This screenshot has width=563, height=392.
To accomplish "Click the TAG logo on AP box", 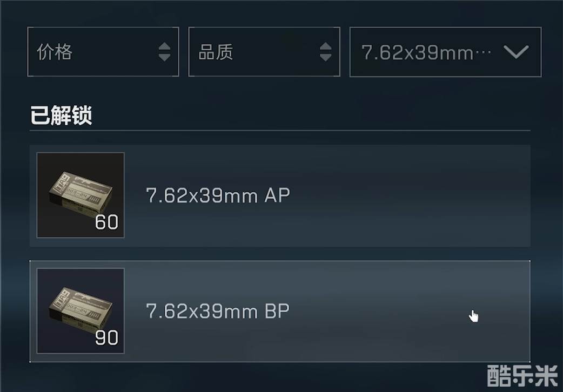I will point(62,185).
